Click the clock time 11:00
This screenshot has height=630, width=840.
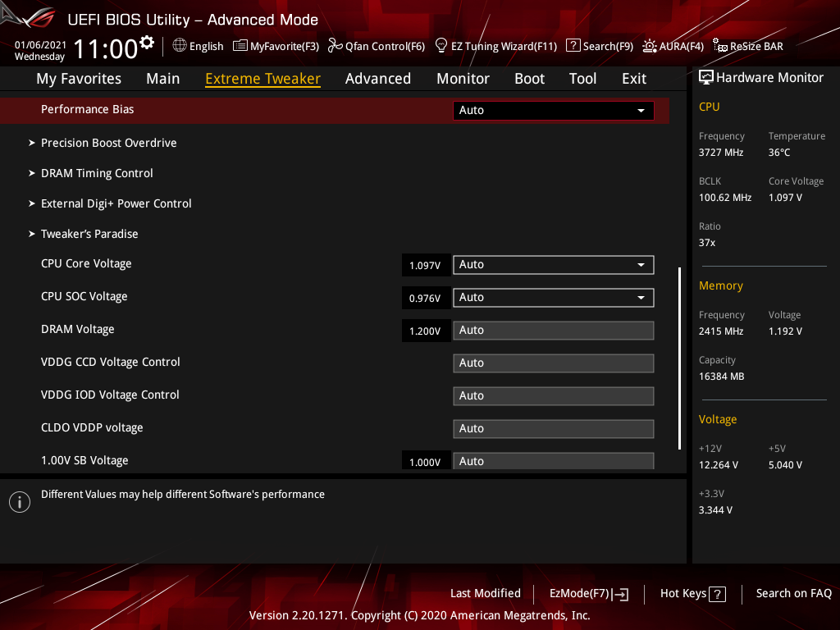tap(106, 48)
